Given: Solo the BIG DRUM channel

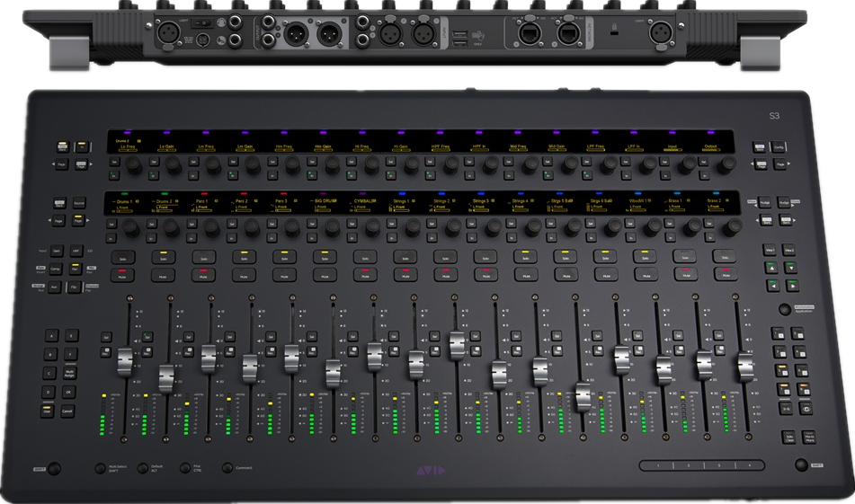Looking at the screenshot, I should (x=325, y=258).
